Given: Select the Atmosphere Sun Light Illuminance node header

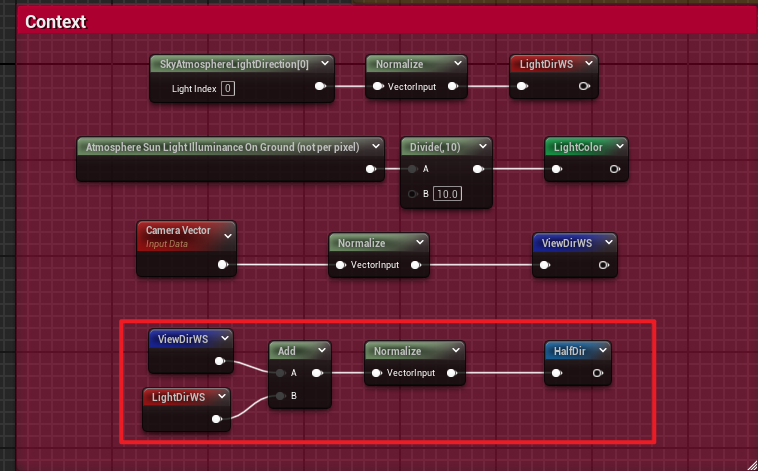Looking at the screenshot, I should point(222,147).
